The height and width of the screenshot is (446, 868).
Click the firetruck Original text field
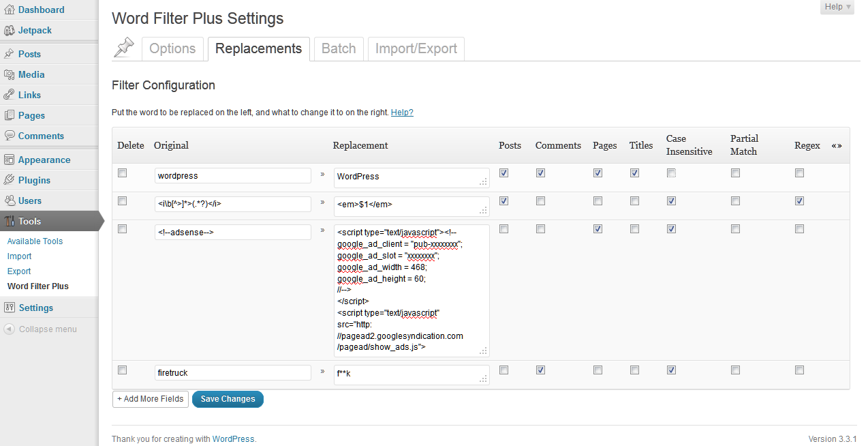coord(233,373)
